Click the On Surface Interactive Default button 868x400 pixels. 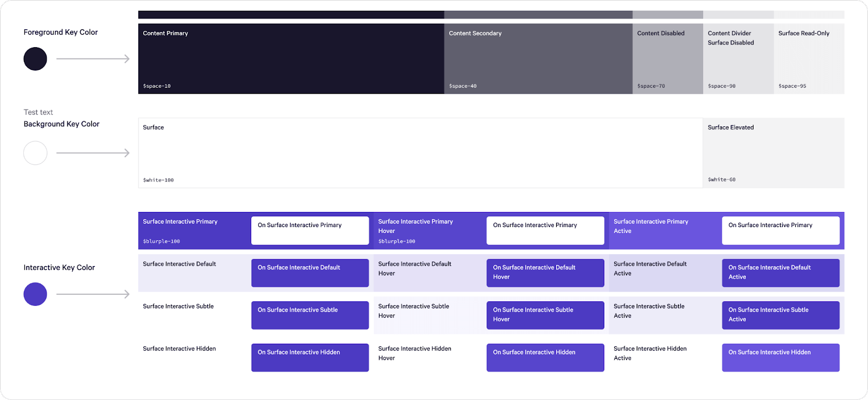point(310,273)
